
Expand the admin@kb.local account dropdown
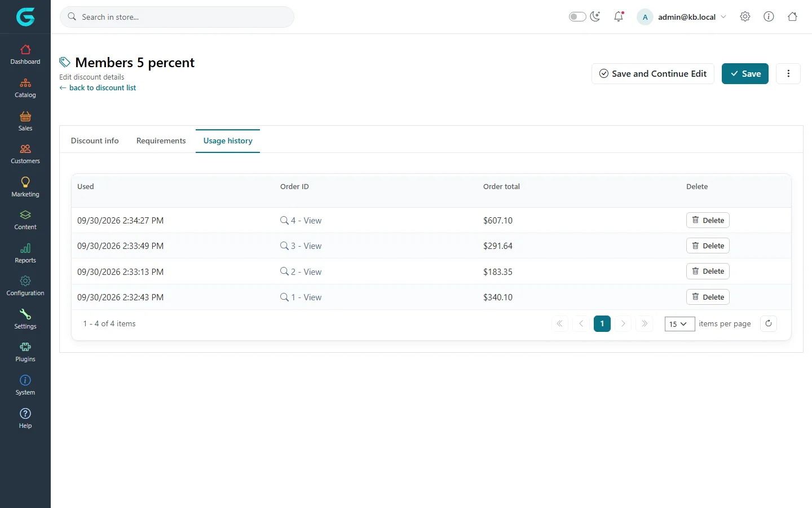(692, 17)
